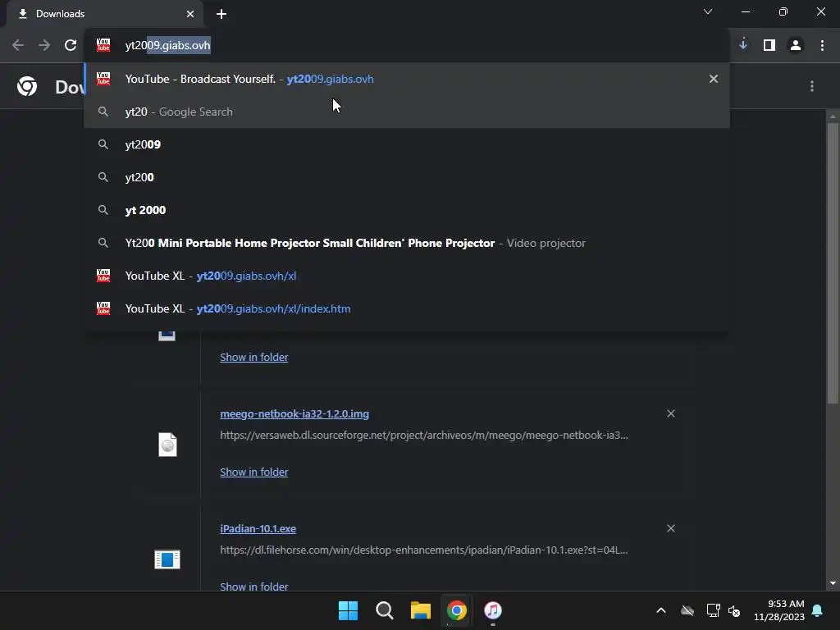
Task: Open the profile avatar menu
Action: [796, 46]
